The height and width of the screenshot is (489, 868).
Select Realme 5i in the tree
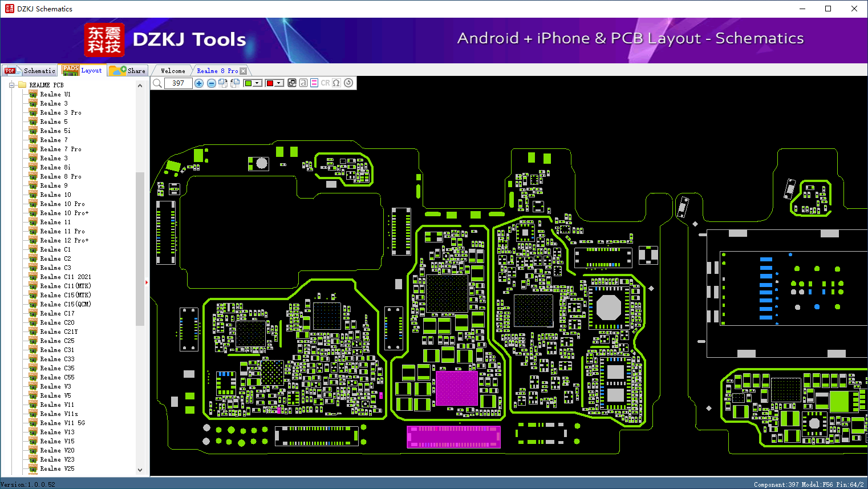pyautogui.click(x=55, y=131)
